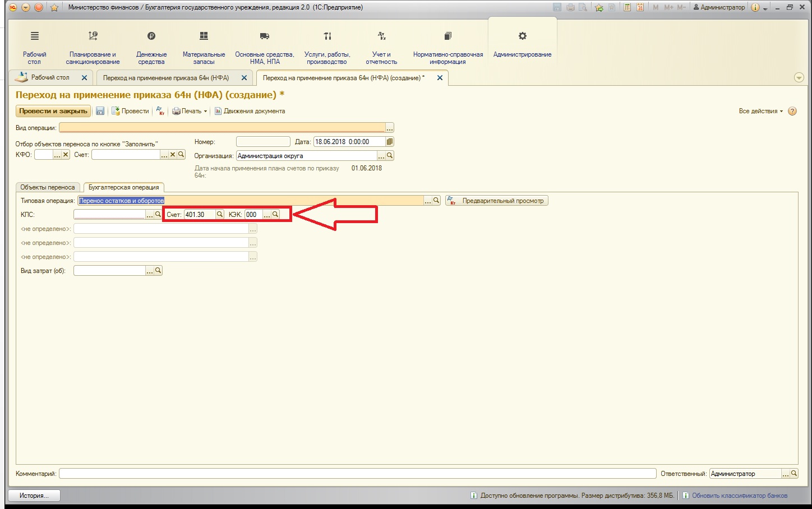The image size is (812, 509).
Task: Click the Предварительный просмотр button
Action: (x=497, y=201)
